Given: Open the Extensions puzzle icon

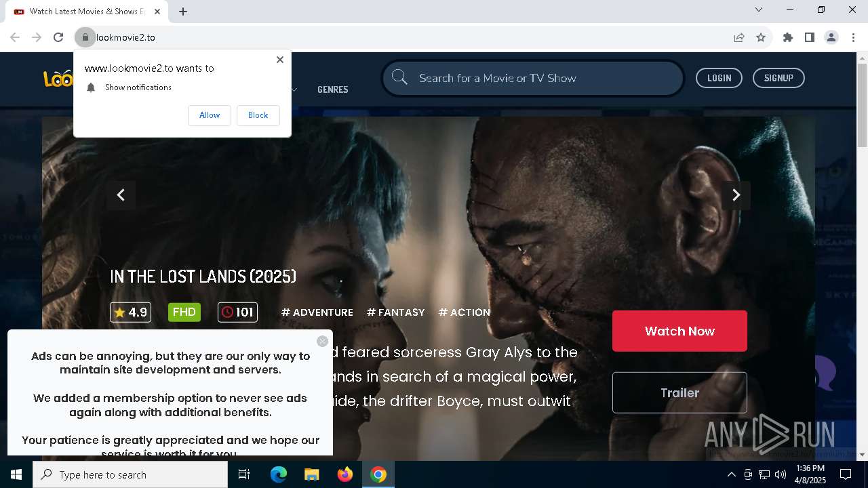Looking at the screenshot, I should point(788,37).
